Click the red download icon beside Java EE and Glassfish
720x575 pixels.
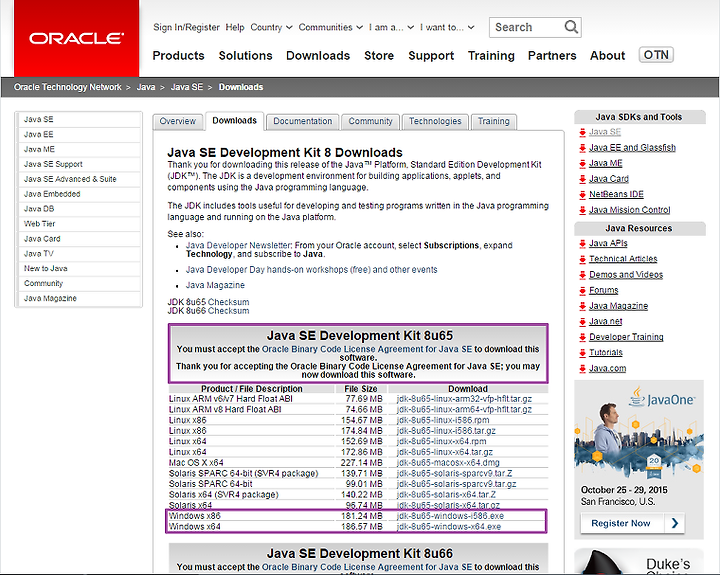coord(582,148)
